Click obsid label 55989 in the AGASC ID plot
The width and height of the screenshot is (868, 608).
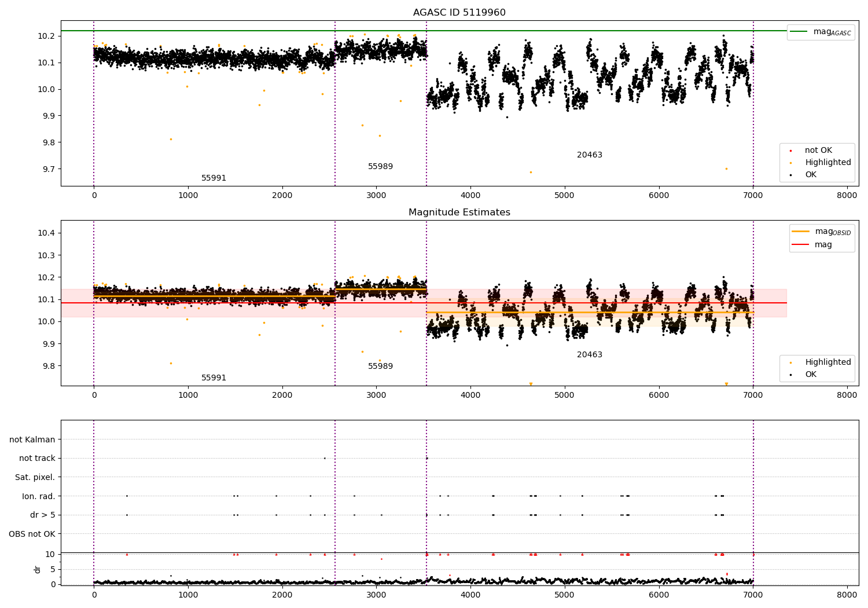[380, 167]
